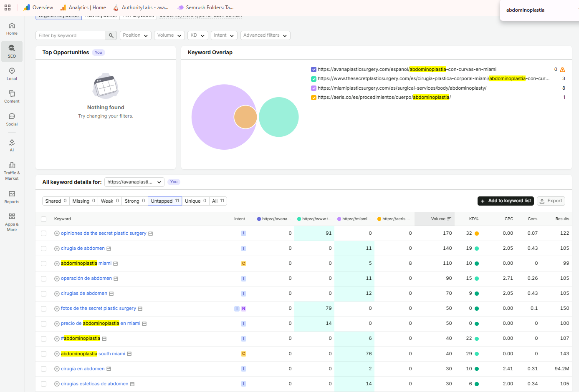Select the Missing keywords tab
Image resolution: width=579 pixels, height=392 pixels.
(x=83, y=201)
